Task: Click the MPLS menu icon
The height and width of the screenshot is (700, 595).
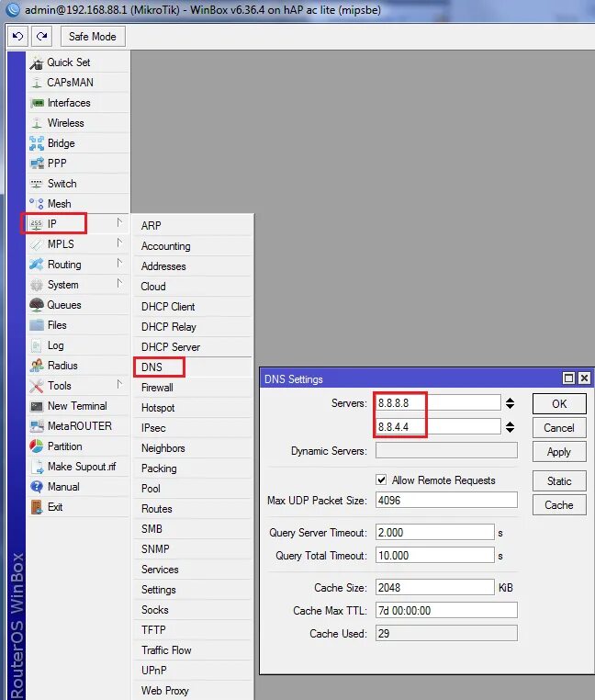Action: [37, 244]
